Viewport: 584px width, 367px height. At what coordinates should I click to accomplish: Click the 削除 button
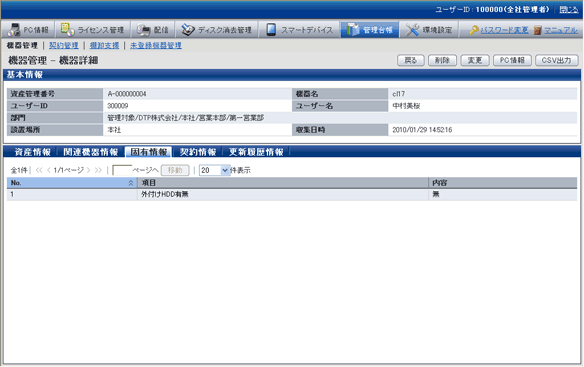click(442, 60)
